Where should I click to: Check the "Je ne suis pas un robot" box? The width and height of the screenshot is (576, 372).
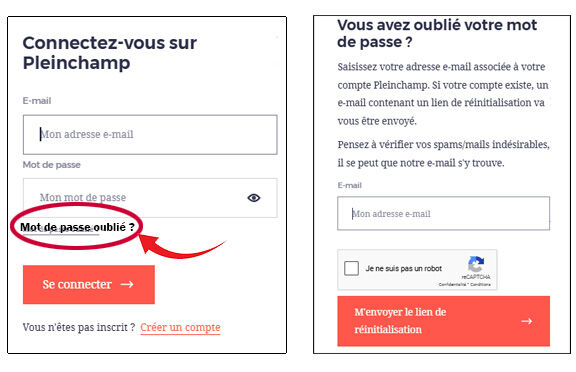pos(352,268)
